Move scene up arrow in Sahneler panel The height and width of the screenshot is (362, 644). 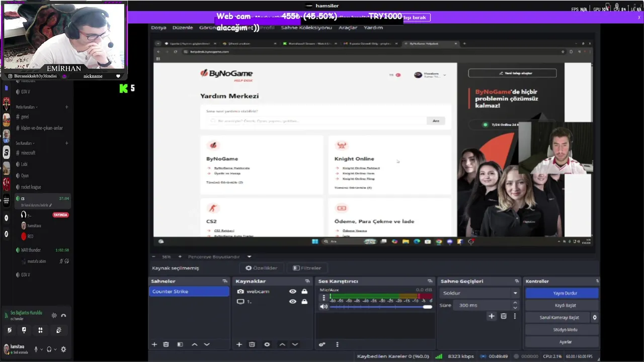pyautogui.click(x=195, y=344)
